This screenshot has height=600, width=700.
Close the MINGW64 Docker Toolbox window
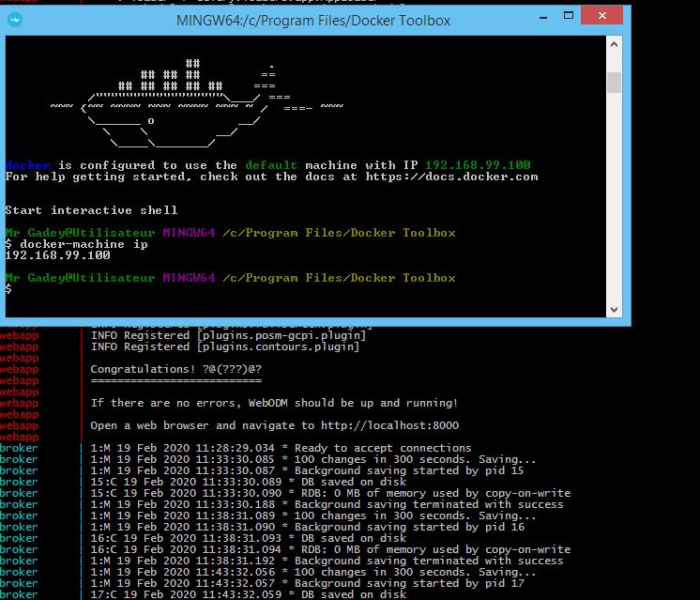point(599,16)
